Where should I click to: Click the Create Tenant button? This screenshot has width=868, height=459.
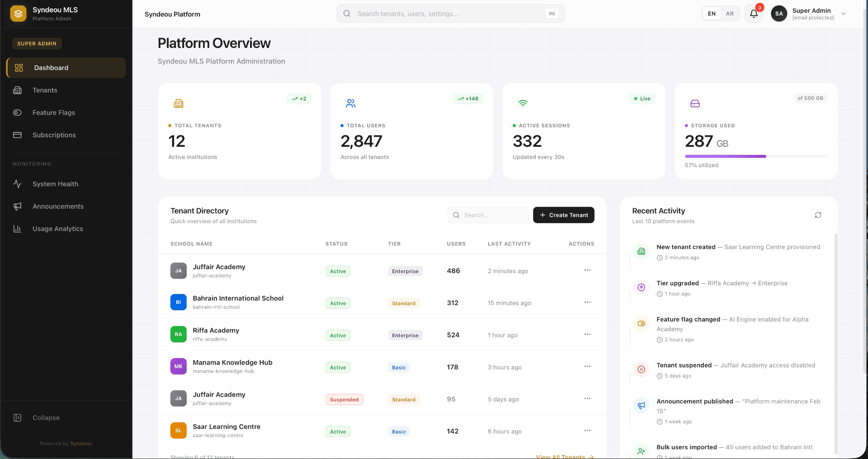563,215
